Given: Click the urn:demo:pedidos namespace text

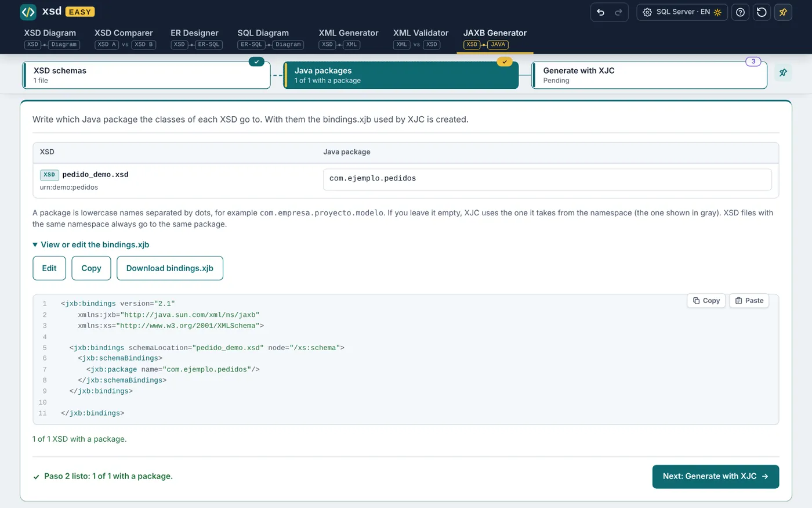Looking at the screenshot, I should (x=69, y=188).
